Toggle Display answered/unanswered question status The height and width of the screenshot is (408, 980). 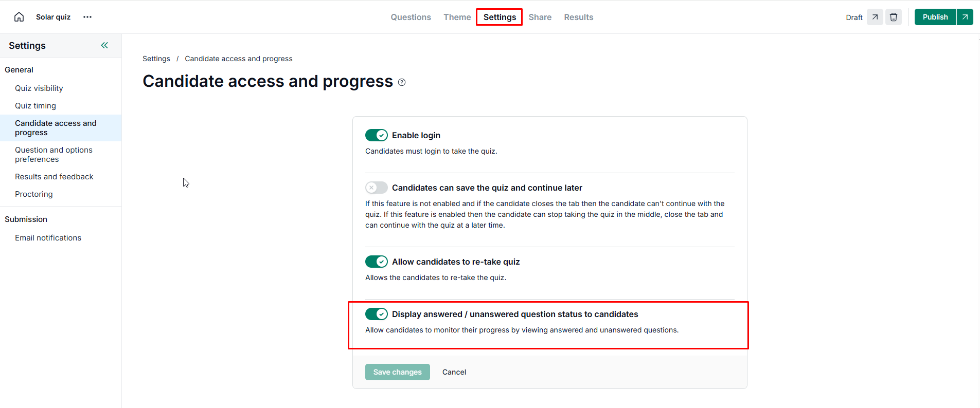pos(376,314)
